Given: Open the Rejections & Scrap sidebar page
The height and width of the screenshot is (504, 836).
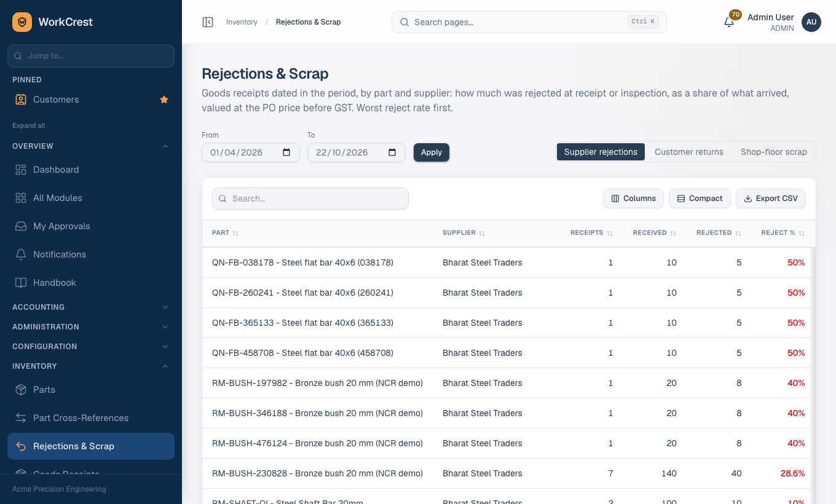Looking at the screenshot, I should click(91, 446).
